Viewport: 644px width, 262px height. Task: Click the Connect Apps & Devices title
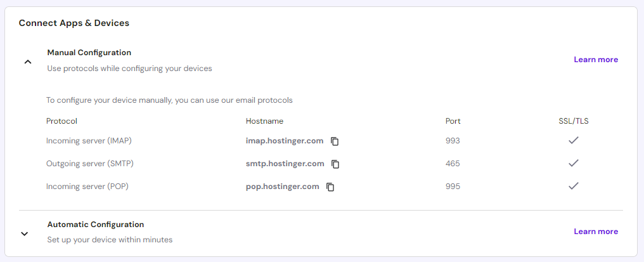click(74, 23)
